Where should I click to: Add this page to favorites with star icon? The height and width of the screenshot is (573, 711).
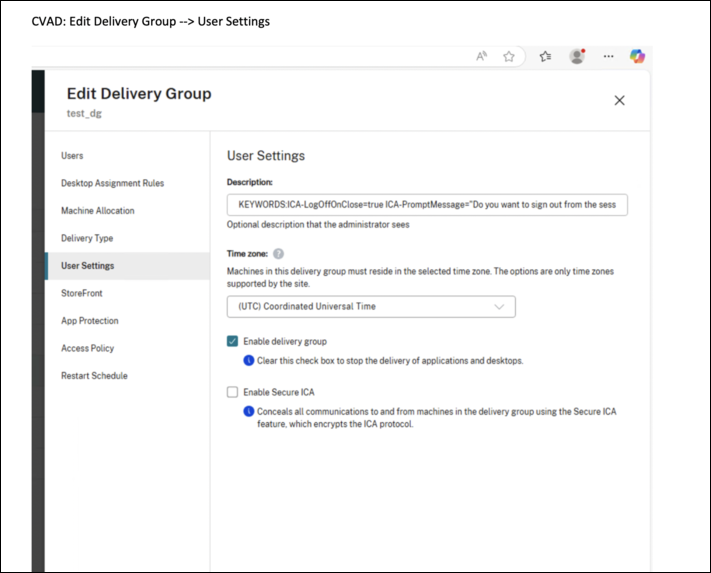[x=509, y=56]
